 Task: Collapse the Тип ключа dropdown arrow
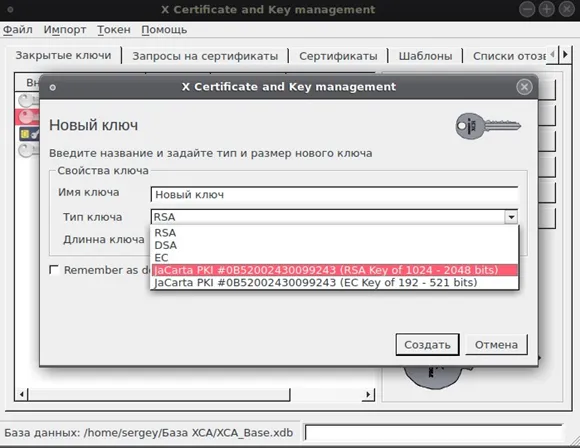point(511,217)
